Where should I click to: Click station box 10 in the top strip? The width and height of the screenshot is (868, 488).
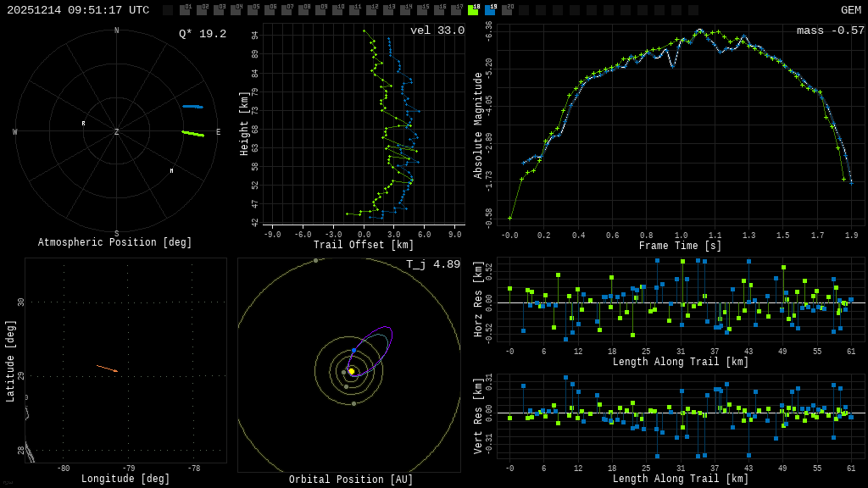pyautogui.click(x=337, y=10)
